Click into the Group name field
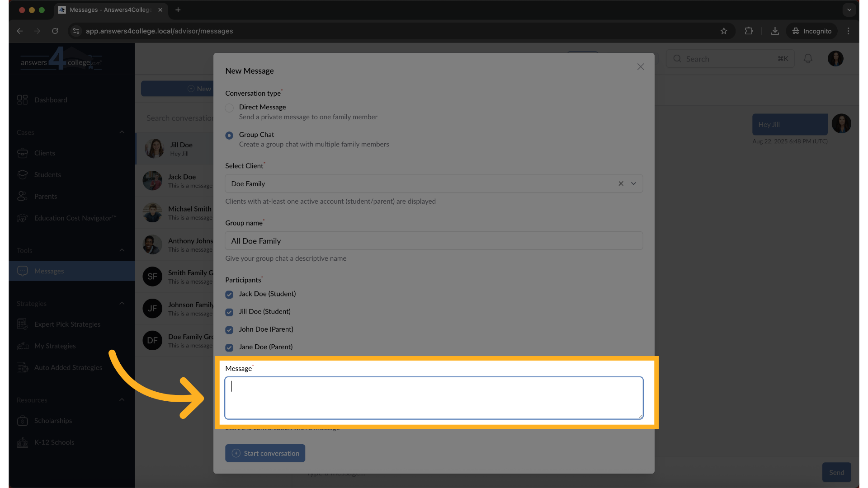The height and width of the screenshot is (488, 868). coord(434,241)
